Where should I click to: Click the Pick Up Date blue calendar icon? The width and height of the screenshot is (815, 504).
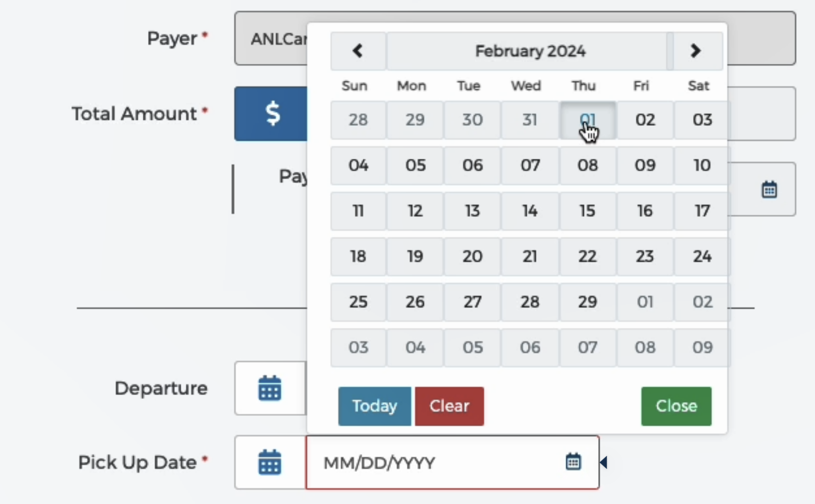(270, 462)
